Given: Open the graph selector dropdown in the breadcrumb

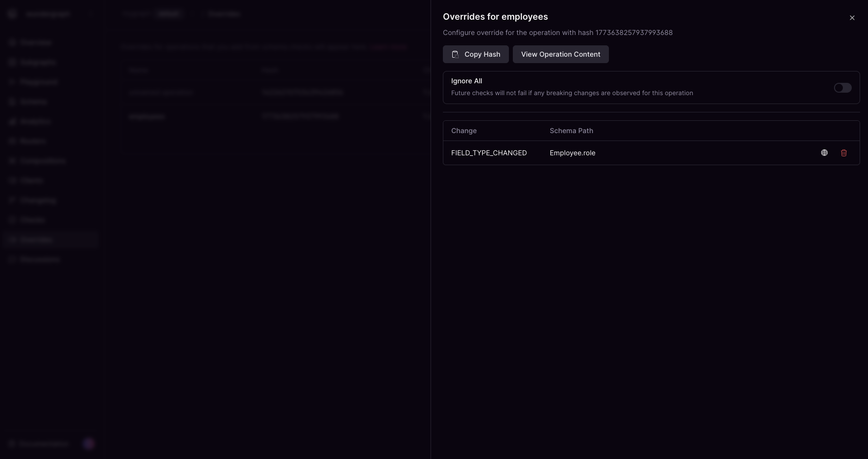Looking at the screenshot, I should tap(169, 14).
